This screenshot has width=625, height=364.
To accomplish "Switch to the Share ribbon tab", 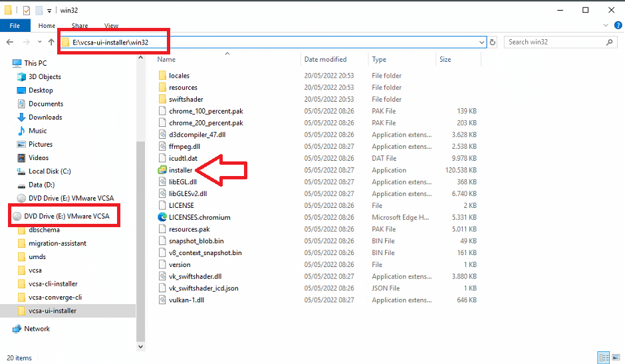I will (80, 25).
